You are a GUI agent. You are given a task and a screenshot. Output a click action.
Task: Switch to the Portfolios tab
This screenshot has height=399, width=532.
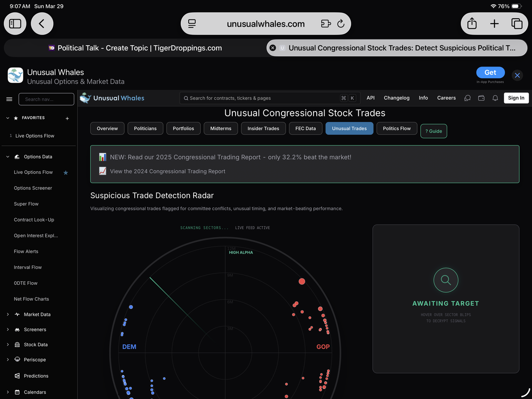(x=183, y=128)
